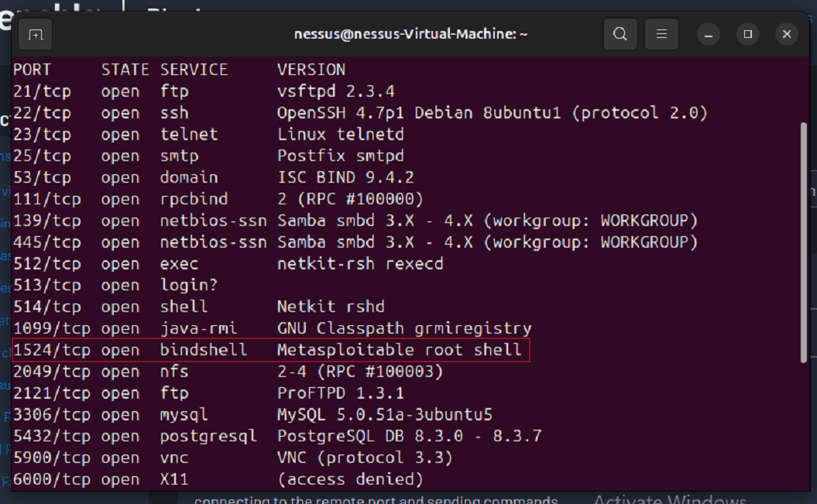Viewport: 817px width, 504px height.
Task: Click 'OpenSSH 4.7p1 Debian 8ubuntu1' text
Action: pos(419,113)
